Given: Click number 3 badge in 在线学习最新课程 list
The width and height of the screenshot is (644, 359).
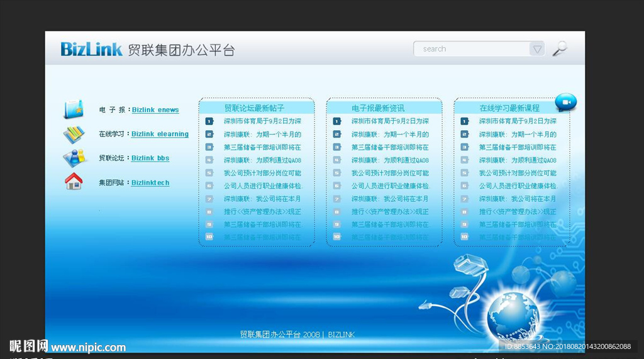Looking at the screenshot, I should click(x=465, y=147).
